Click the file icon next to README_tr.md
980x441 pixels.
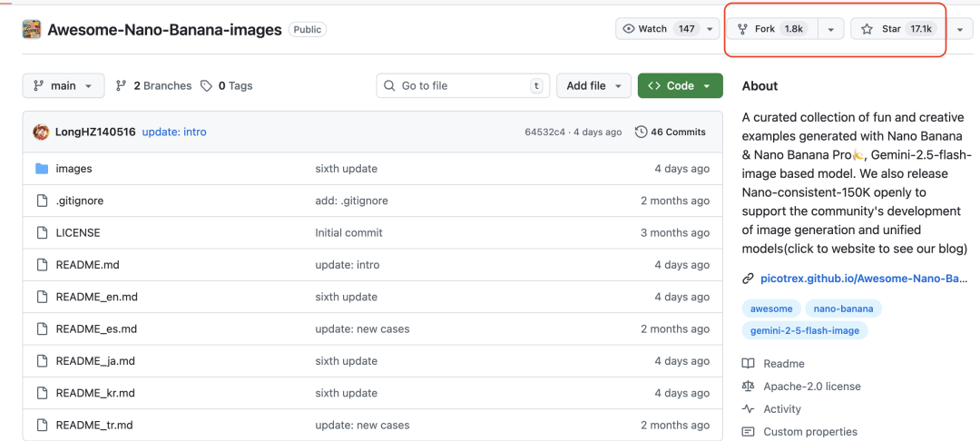42,425
